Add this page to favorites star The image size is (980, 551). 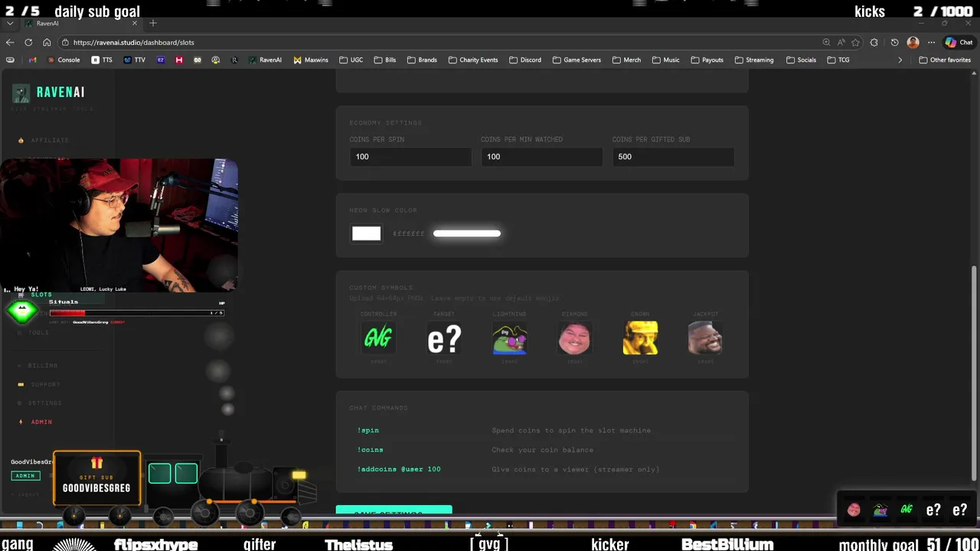(855, 42)
